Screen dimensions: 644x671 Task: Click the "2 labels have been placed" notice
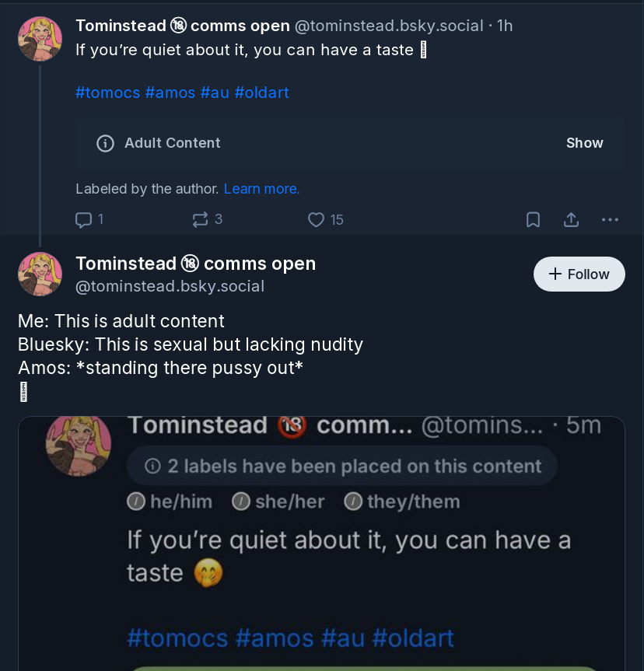tap(342, 467)
